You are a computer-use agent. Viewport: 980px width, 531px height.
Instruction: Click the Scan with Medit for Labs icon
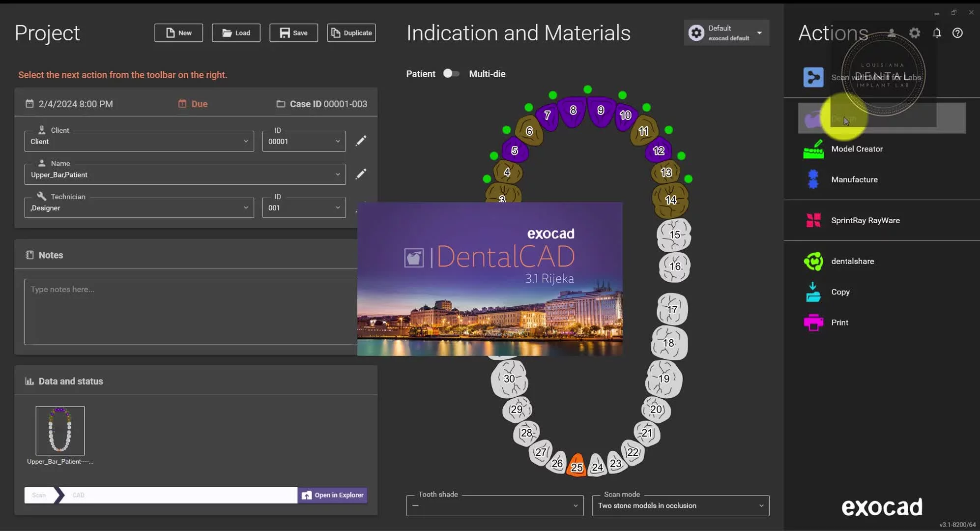813,77
